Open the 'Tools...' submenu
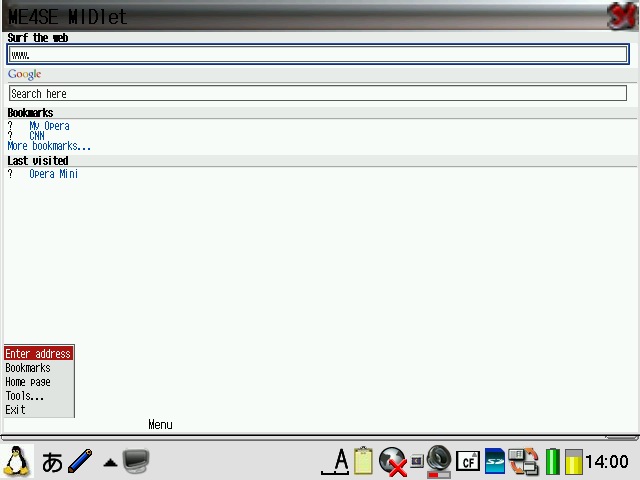This screenshot has height=480, width=640. [25, 396]
